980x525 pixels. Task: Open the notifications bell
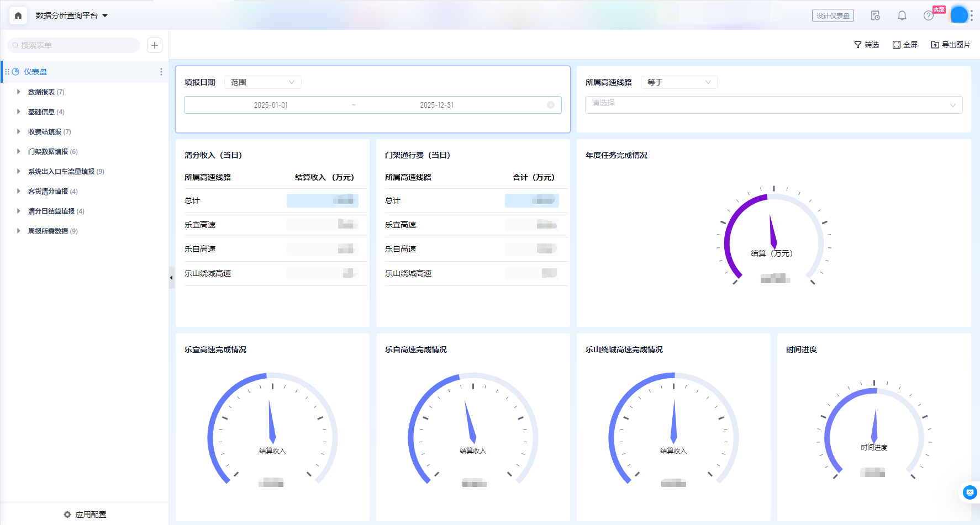pos(902,15)
